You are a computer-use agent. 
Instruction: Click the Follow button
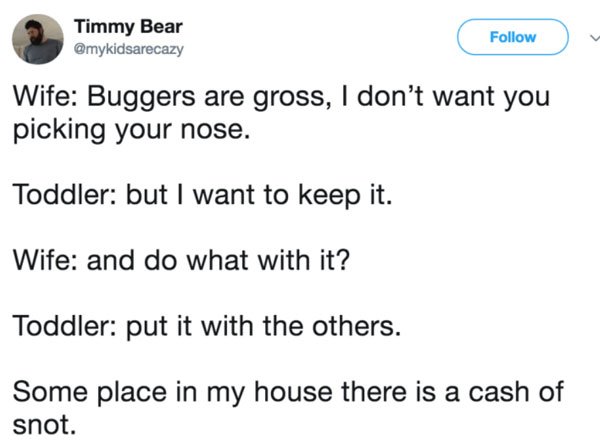[x=513, y=37]
